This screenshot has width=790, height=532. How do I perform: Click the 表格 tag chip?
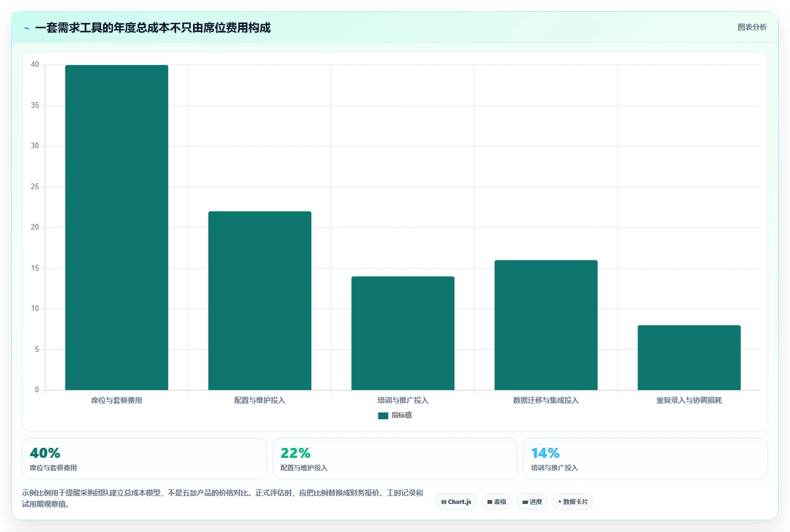pyautogui.click(x=497, y=502)
